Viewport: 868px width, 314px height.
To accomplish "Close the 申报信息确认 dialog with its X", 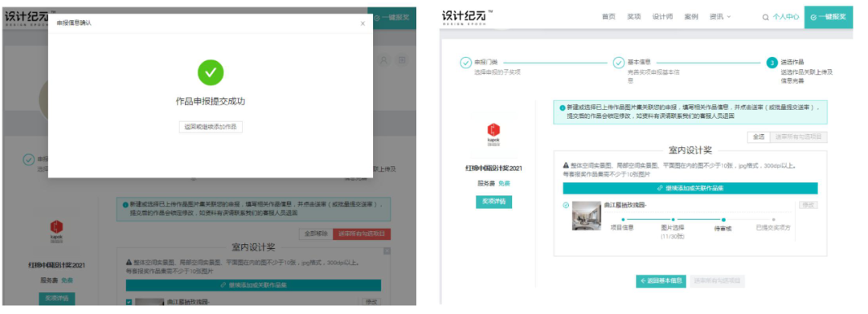I will (362, 23).
